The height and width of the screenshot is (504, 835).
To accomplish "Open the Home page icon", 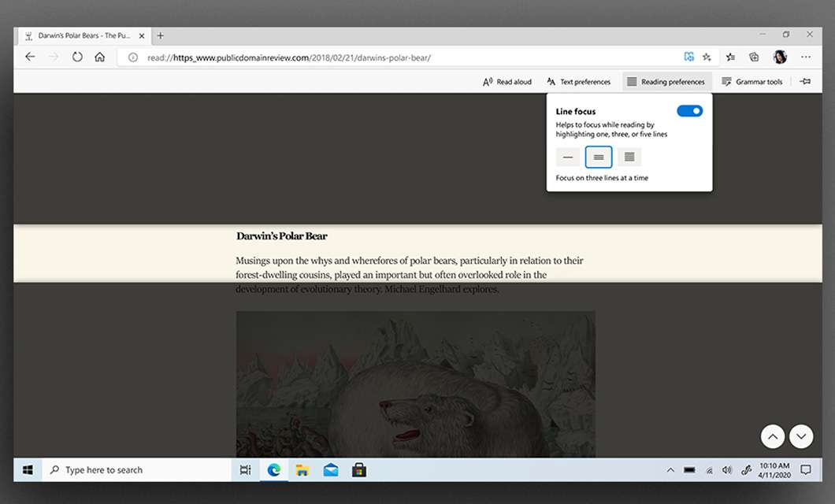I will click(x=99, y=57).
